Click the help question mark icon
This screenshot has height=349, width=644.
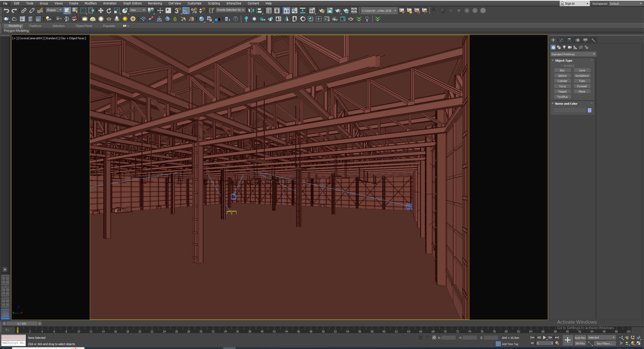[x=235, y=19]
